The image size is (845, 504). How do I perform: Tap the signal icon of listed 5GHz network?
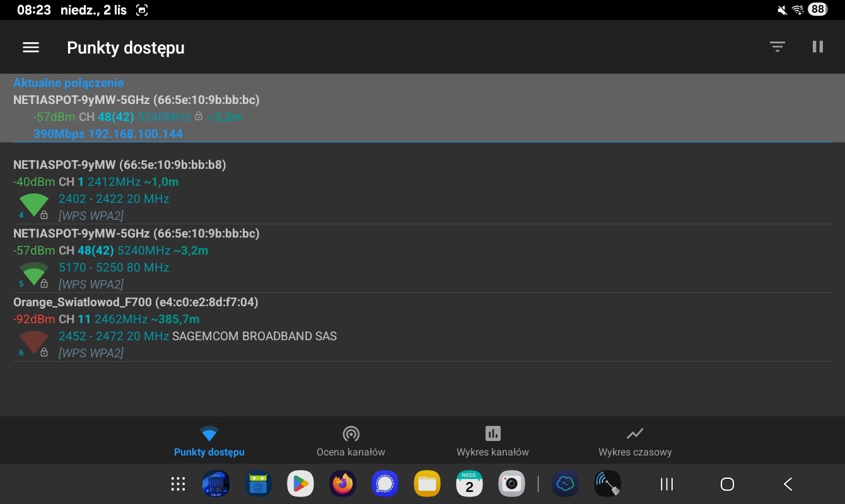click(x=33, y=274)
